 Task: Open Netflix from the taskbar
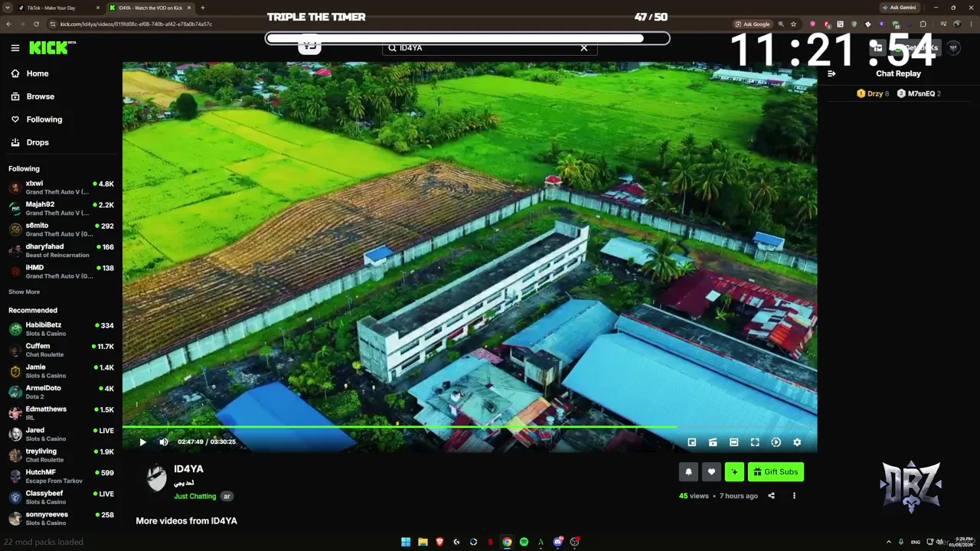point(490,542)
